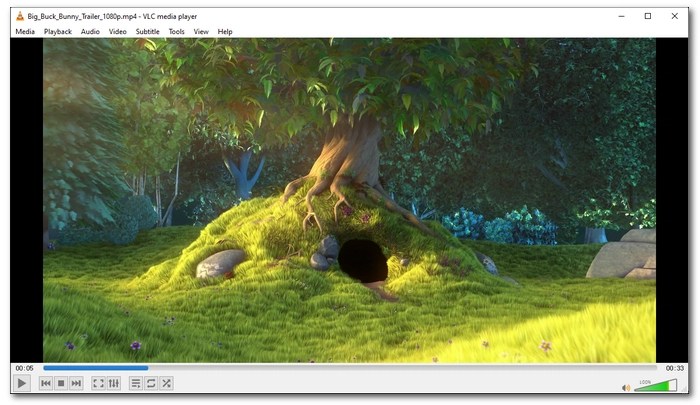
Task: Click elapsed time 00:05 label
Action: 25,368
